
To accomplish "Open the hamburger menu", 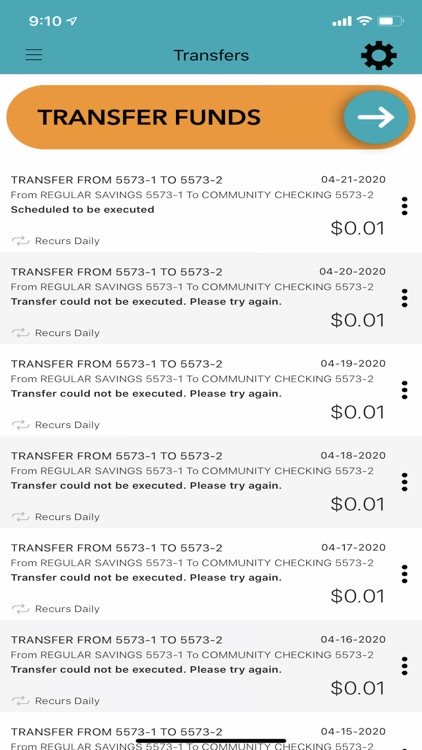I will coord(34,55).
